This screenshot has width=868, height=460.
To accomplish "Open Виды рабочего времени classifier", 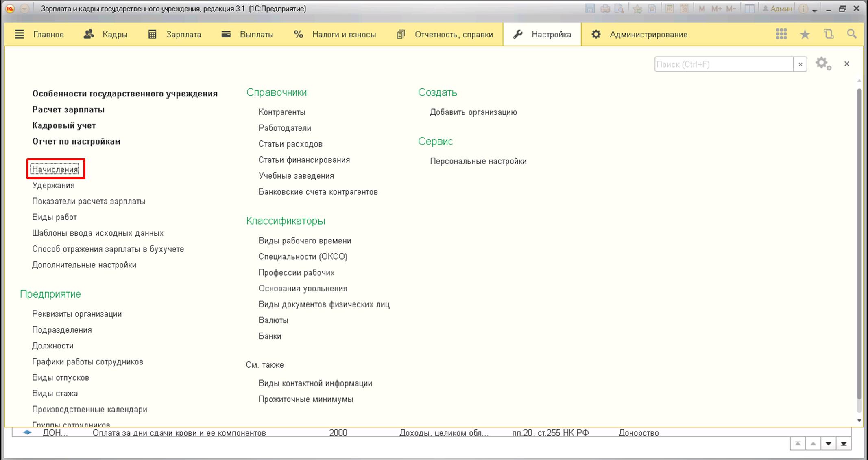I will pyautogui.click(x=304, y=240).
